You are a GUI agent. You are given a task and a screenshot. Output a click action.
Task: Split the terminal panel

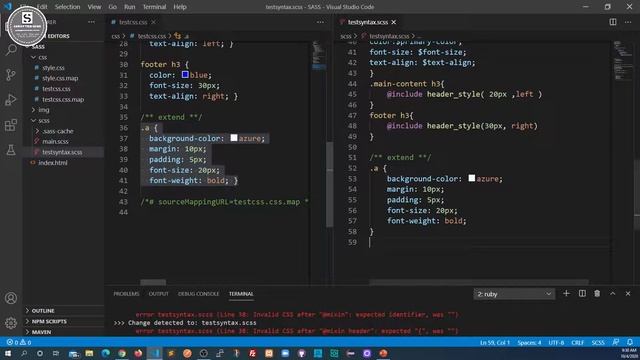click(582, 293)
